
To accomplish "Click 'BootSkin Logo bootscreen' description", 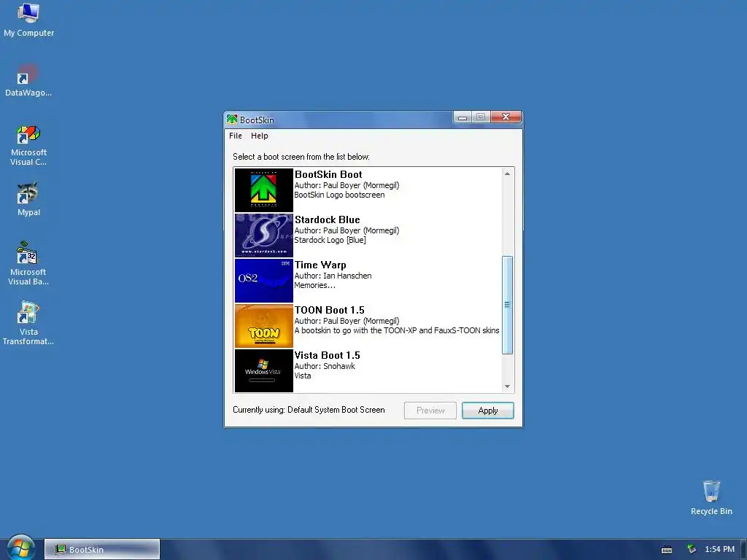I will [x=339, y=195].
